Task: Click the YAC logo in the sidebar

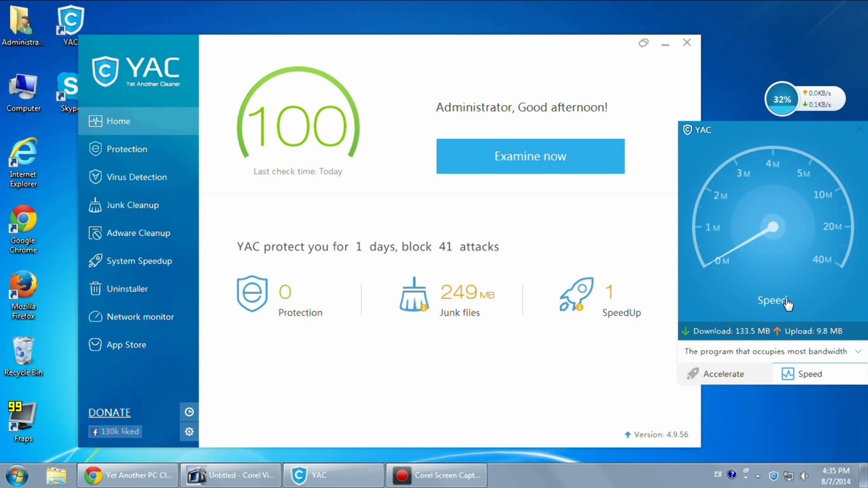Action: click(x=136, y=72)
